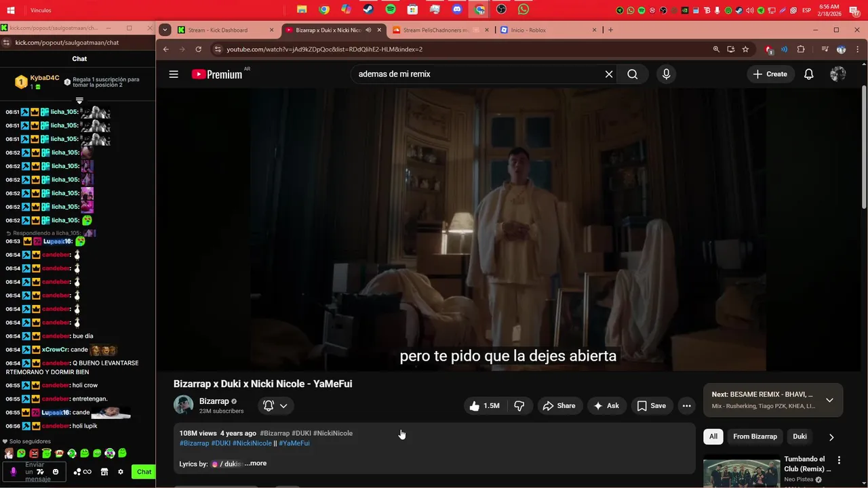868x488 pixels.
Task: Open the three-dot more actions menu under the video
Action: (x=687, y=406)
